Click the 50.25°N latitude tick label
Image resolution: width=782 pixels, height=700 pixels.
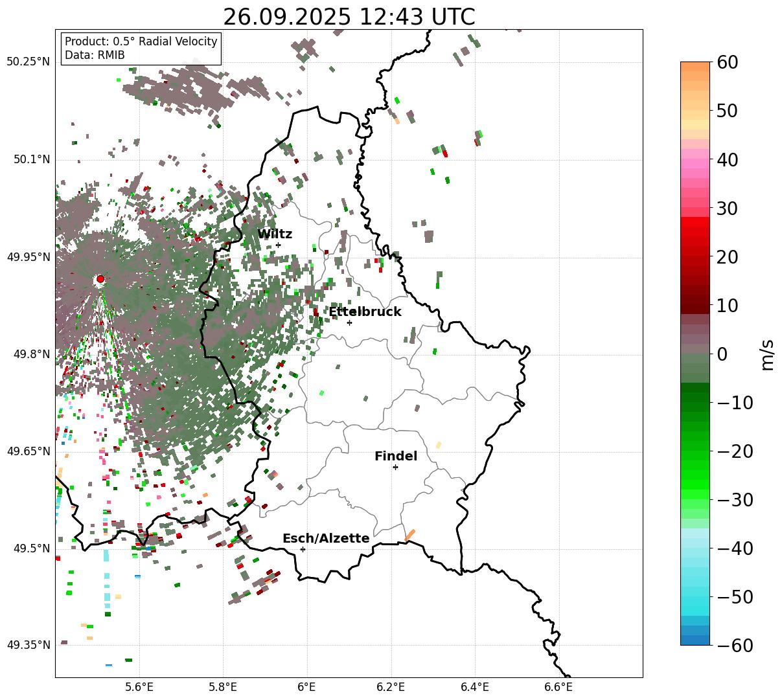[28, 62]
